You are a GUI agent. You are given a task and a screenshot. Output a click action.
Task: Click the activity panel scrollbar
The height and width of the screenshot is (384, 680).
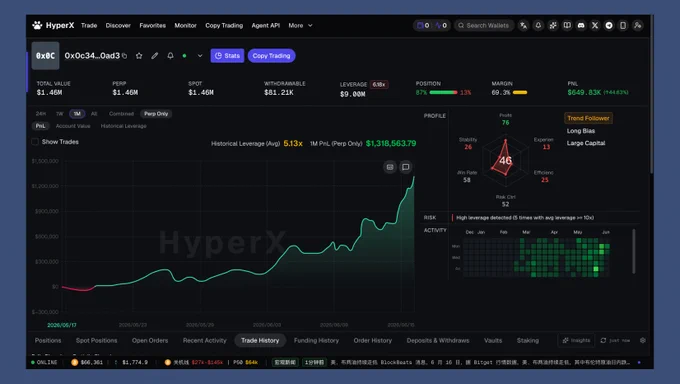(634, 251)
